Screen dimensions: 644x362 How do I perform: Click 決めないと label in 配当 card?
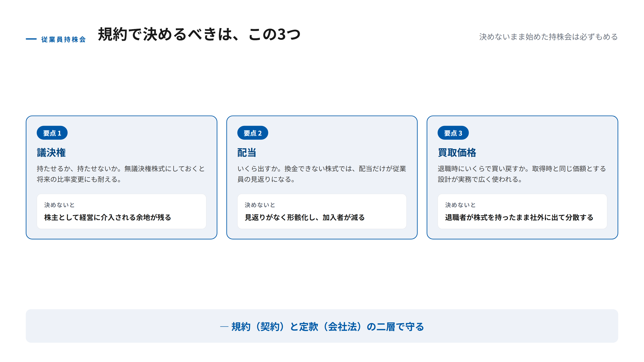click(x=260, y=205)
